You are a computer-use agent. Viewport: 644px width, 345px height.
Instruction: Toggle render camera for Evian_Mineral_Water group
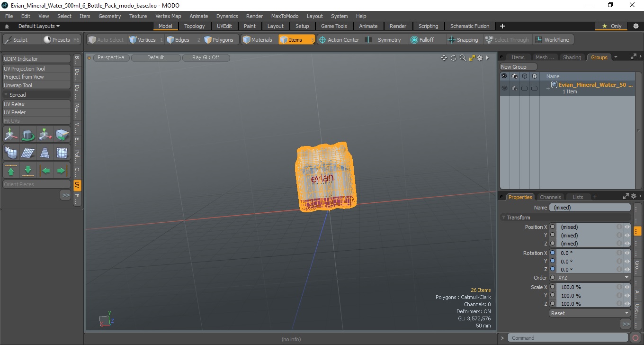coord(514,88)
